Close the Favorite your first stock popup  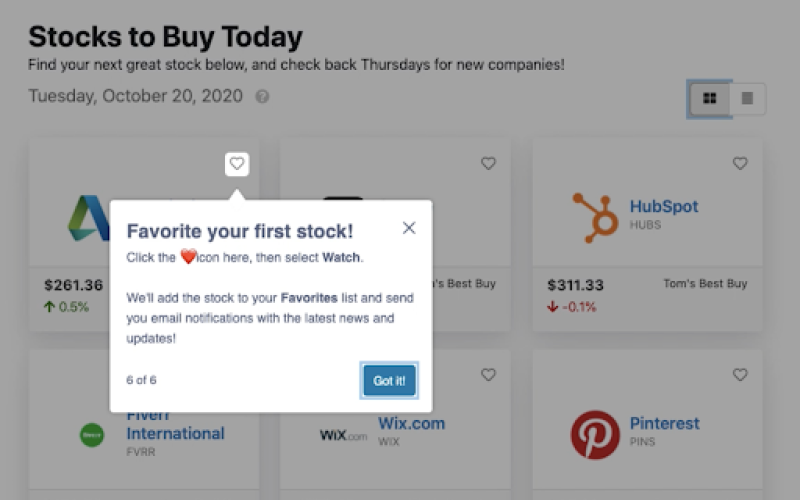(x=409, y=228)
